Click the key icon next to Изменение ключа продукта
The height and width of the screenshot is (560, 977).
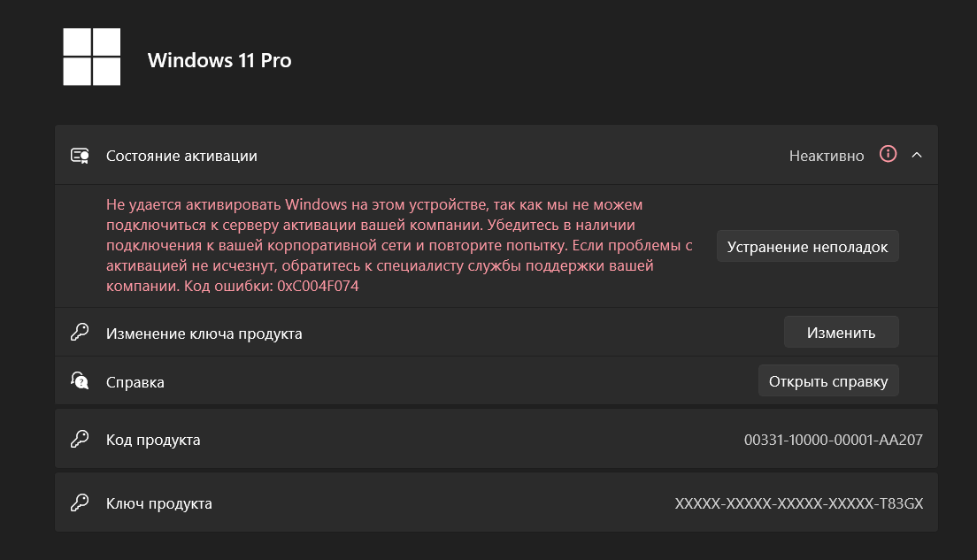[x=80, y=332]
